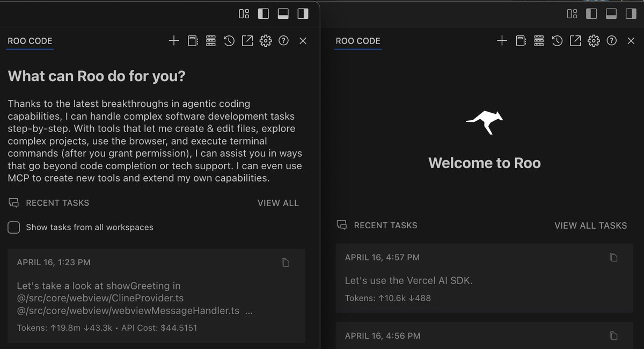Click RECENT TASKS chat icon in right panel
This screenshot has height=349, width=644.
pos(342,226)
